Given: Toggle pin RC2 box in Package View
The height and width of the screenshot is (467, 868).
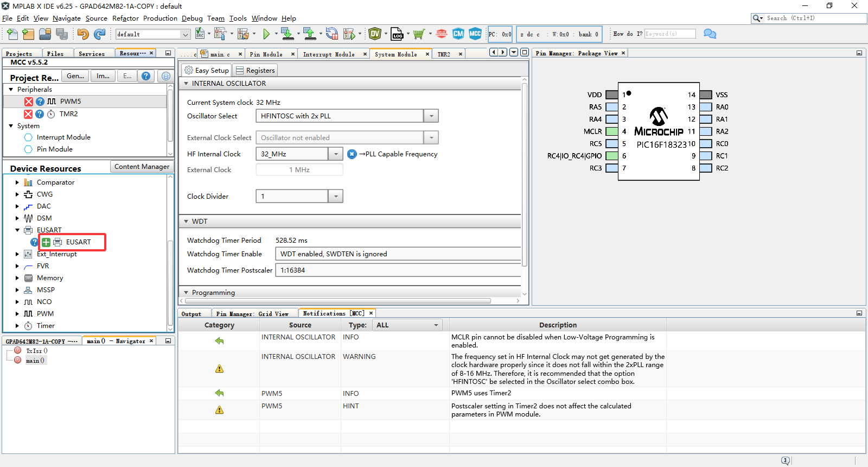Looking at the screenshot, I should coord(706,168).
